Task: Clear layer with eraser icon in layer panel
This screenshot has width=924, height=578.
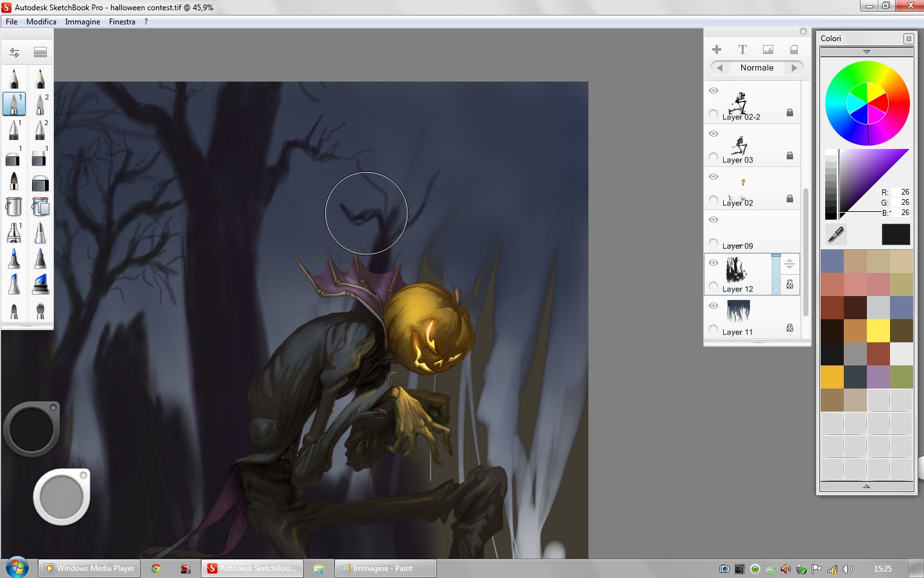Action: [794, 49]
